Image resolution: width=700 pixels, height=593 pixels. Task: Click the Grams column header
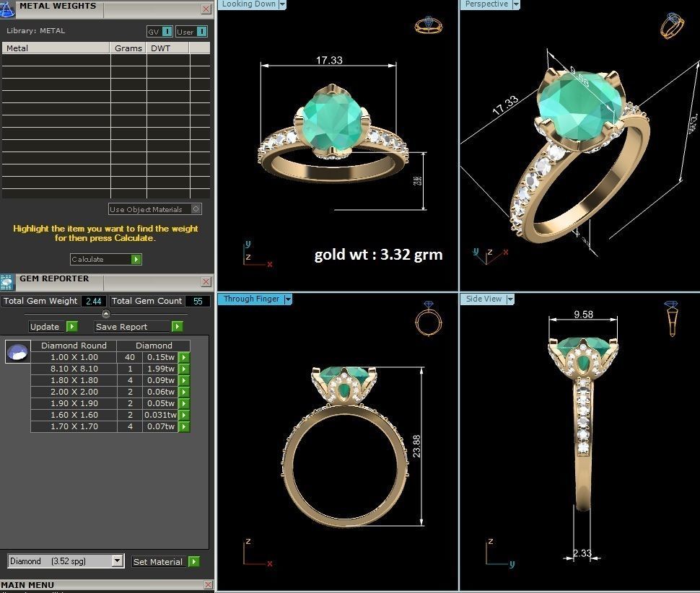pos(128,48)
